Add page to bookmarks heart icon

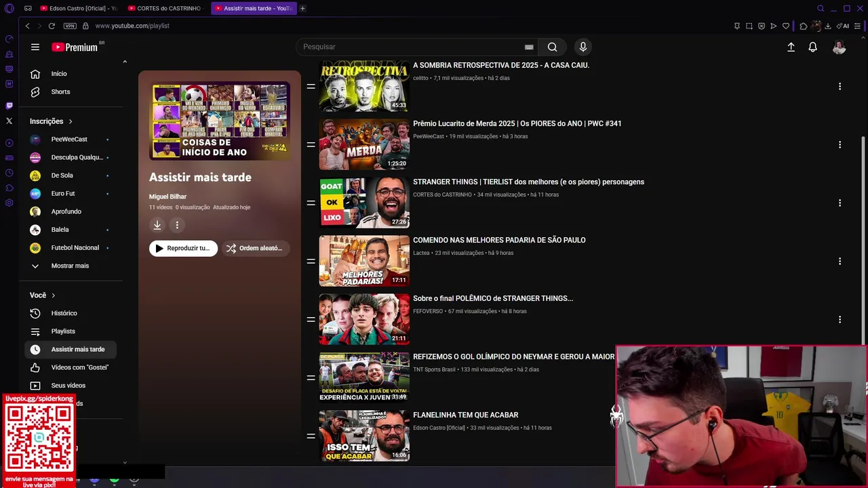[x=786, y=26]
